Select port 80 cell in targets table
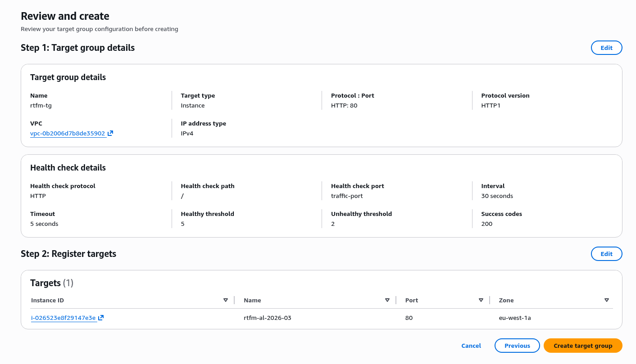636x364 pixels. point(409,318)
